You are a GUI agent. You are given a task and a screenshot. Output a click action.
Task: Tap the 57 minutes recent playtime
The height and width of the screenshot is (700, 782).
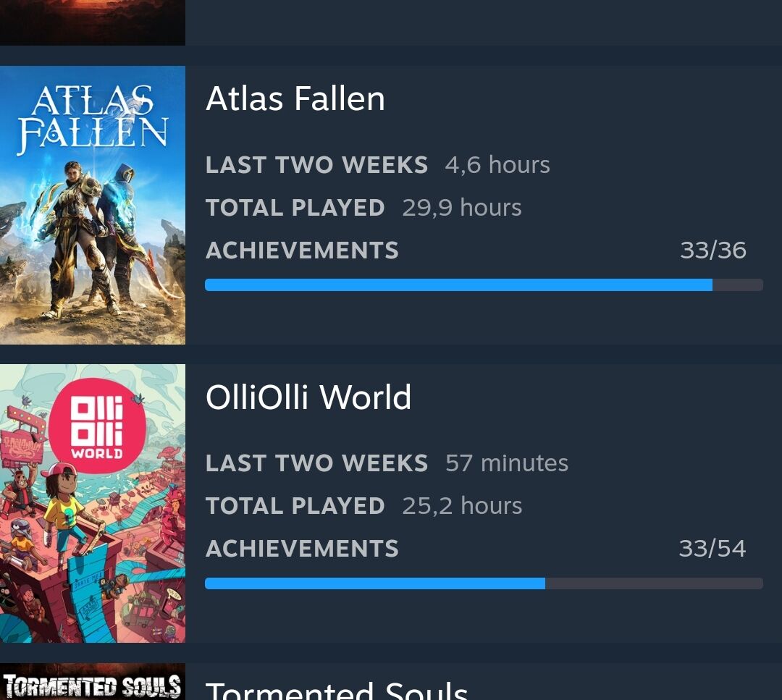507,463
